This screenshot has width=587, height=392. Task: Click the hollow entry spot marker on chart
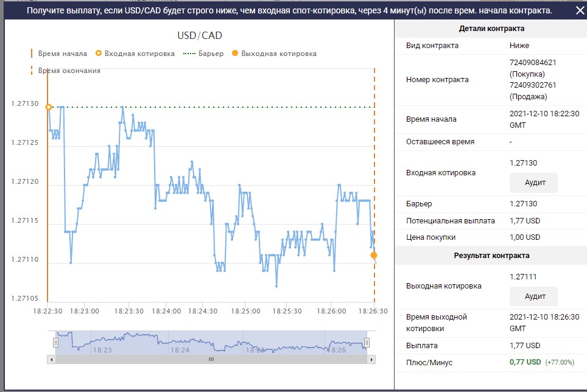click(48, 107)
